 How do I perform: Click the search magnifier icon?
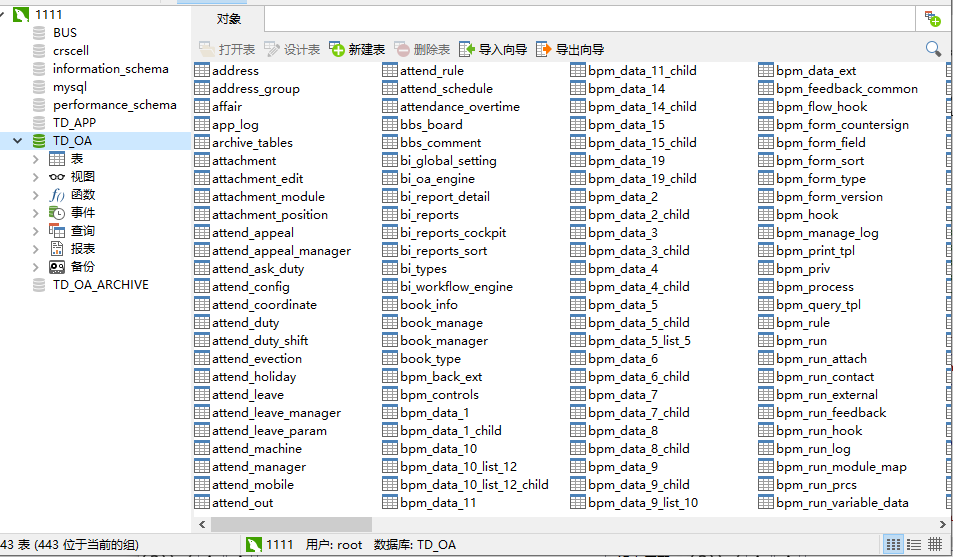coord(933,49)
